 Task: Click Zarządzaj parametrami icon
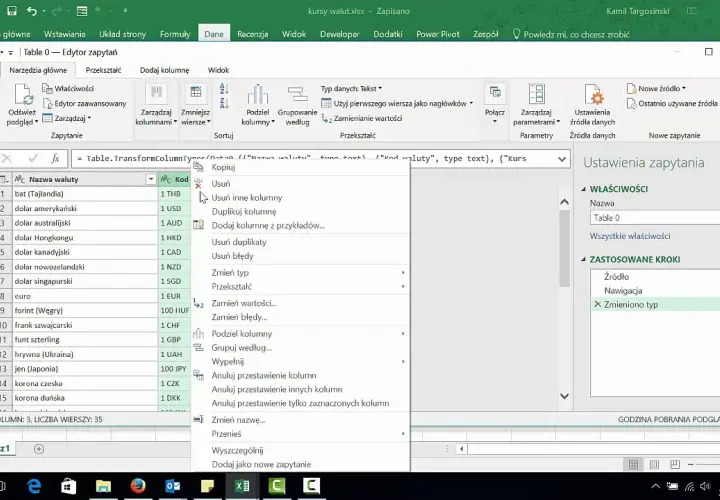[x=536, y=94]
